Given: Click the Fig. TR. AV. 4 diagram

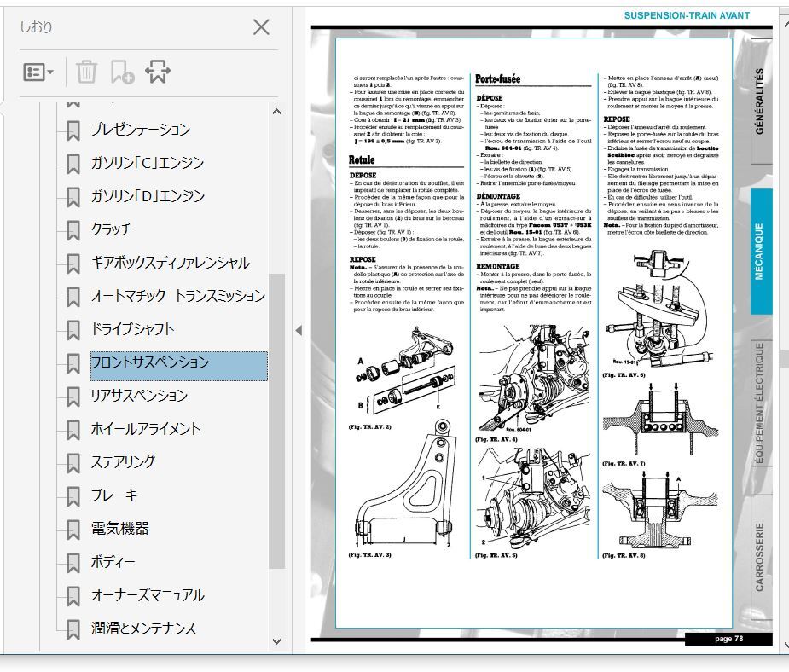Looking at the screenshot, I should (x=534, y=379).
